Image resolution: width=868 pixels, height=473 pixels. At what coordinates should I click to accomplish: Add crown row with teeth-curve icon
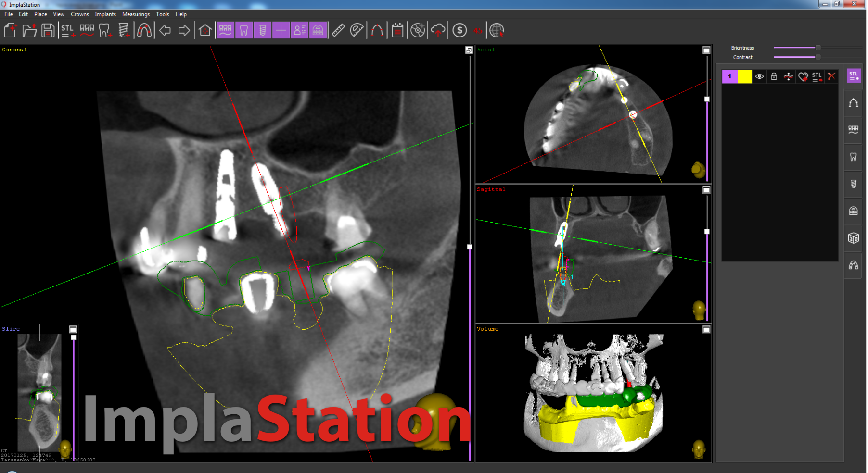pyautogui.click(x=87, y=31)
